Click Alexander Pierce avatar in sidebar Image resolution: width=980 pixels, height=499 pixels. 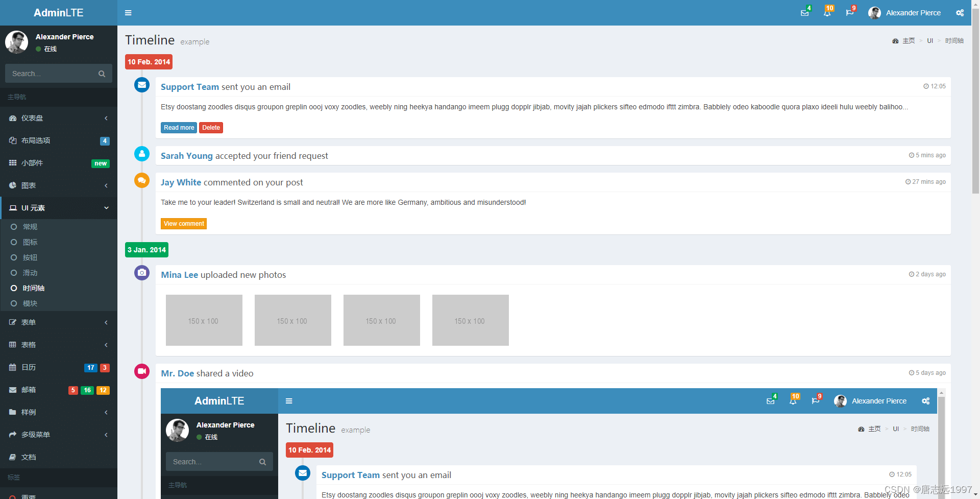[17, 42]
